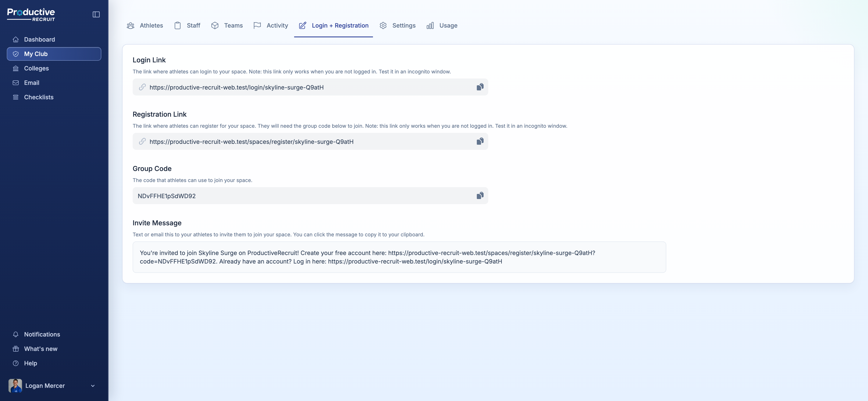Click the Athletes people icon

point(130,26)
